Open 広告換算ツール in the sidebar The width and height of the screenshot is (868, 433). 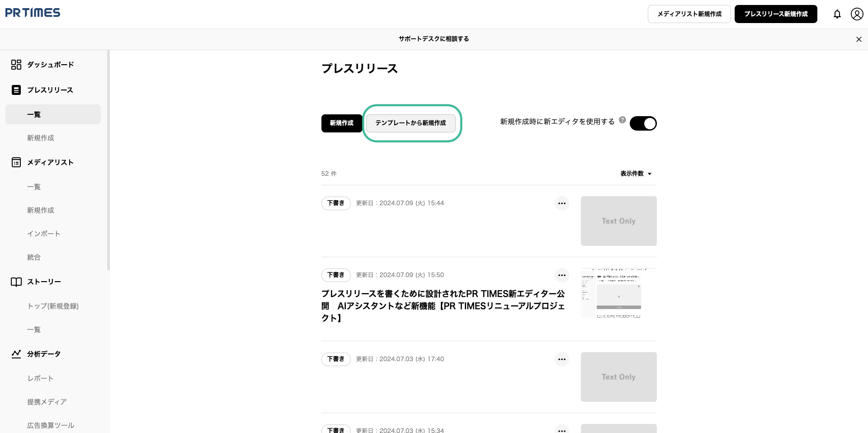click(51, 425)
